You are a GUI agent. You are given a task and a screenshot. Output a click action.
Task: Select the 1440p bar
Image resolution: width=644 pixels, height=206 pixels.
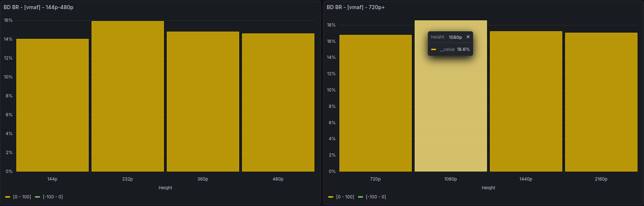click(x=526, y=101)
